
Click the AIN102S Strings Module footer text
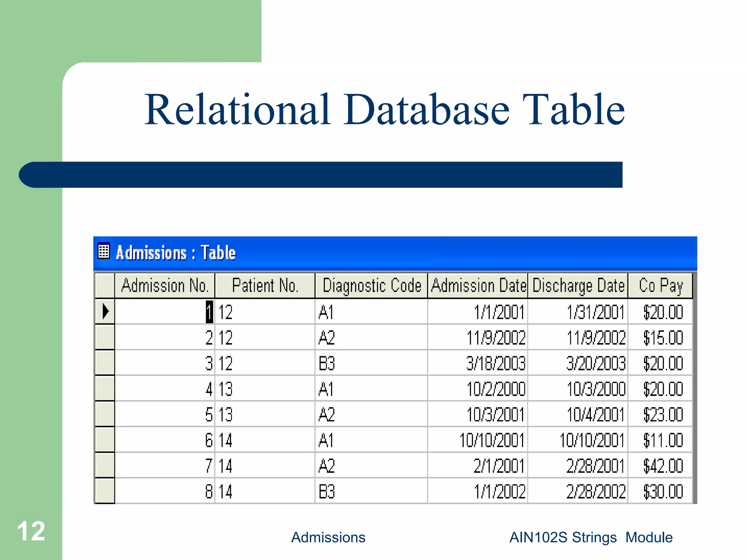pyautogui.click(x=591, y=537)
